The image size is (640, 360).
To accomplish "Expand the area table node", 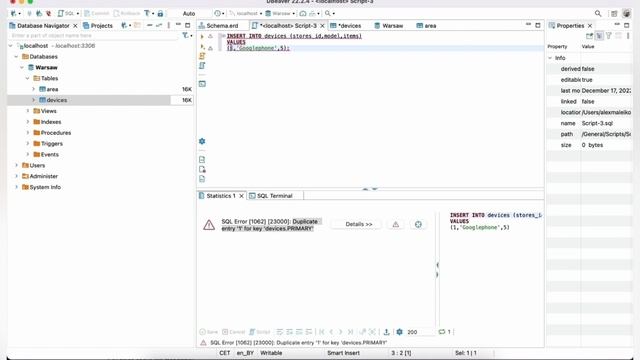I will (x=33, y=89).
